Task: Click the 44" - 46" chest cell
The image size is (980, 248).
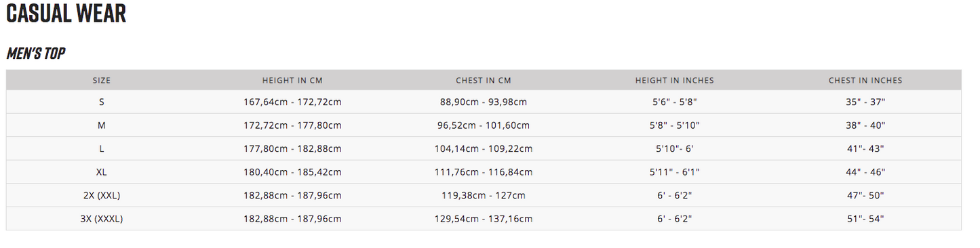Action: [865, 172]
